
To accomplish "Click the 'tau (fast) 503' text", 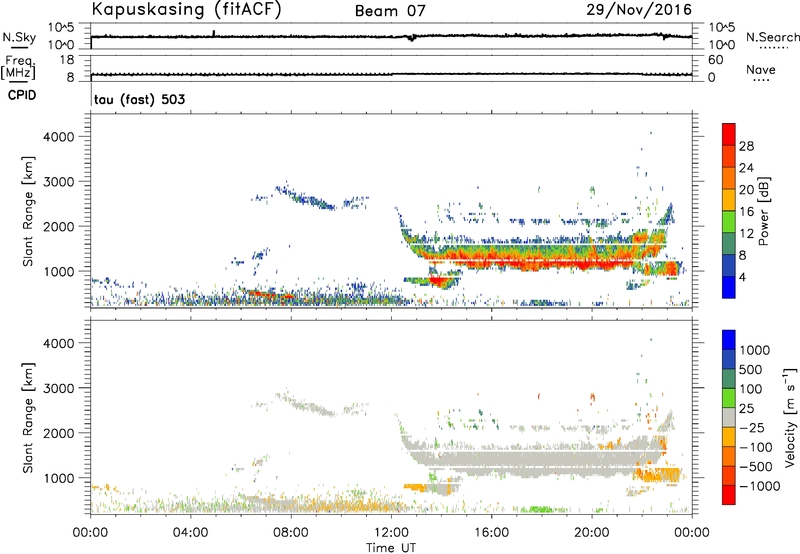I will coord(139,99).
